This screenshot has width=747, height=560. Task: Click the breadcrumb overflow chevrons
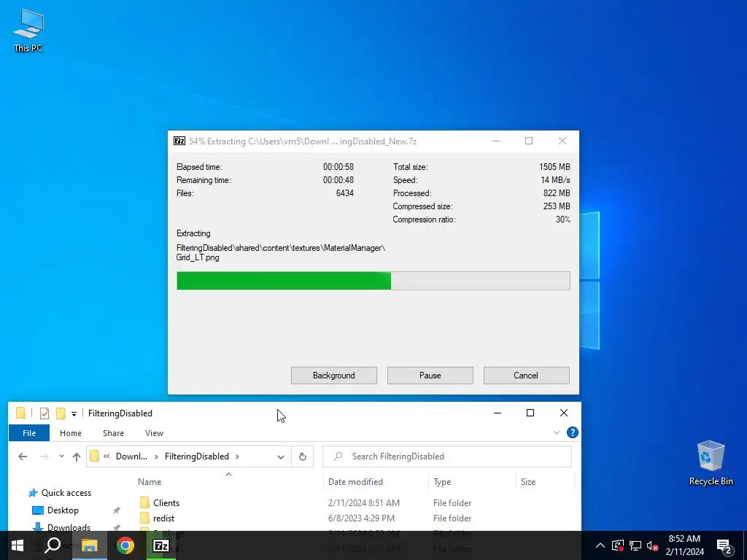107,456
